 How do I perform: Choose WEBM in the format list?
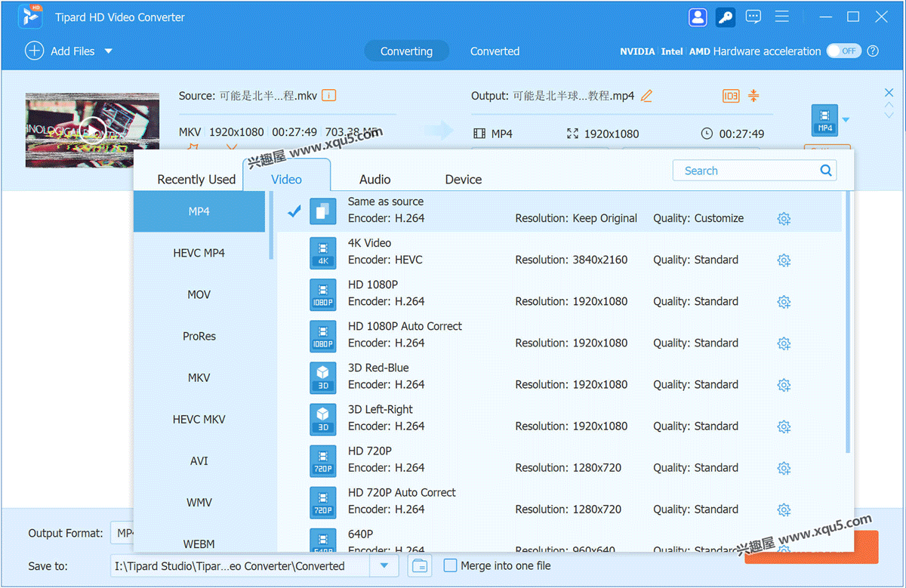pos(199,542)
